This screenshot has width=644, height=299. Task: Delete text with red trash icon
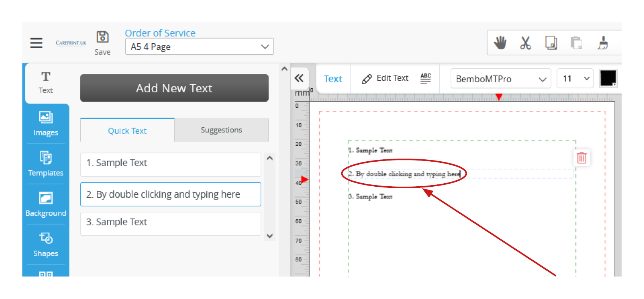click(x=581, y=157)
